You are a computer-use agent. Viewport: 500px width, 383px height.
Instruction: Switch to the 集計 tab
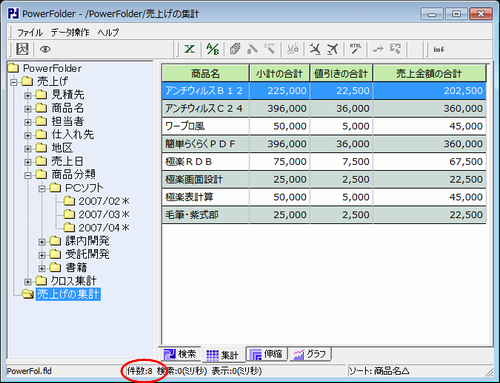pyautogui.click(x=223, y=355)
